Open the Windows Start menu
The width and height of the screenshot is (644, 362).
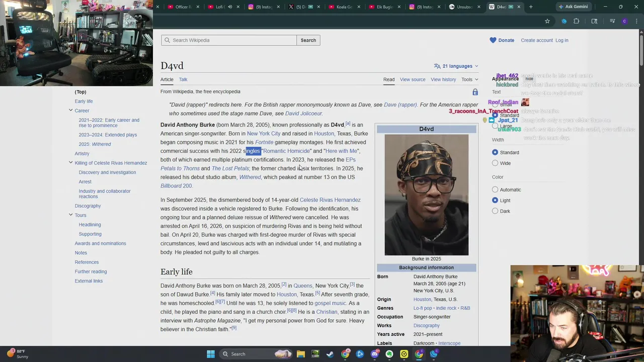211,354
